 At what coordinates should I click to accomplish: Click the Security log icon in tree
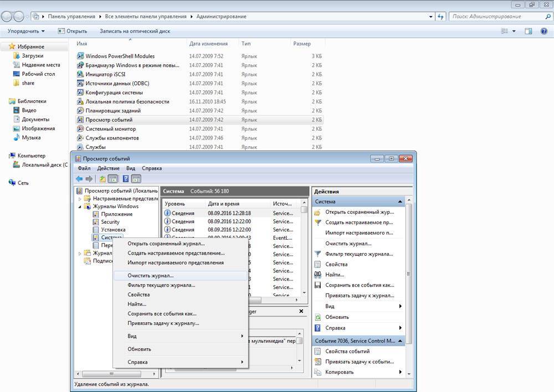pos(96,222)
